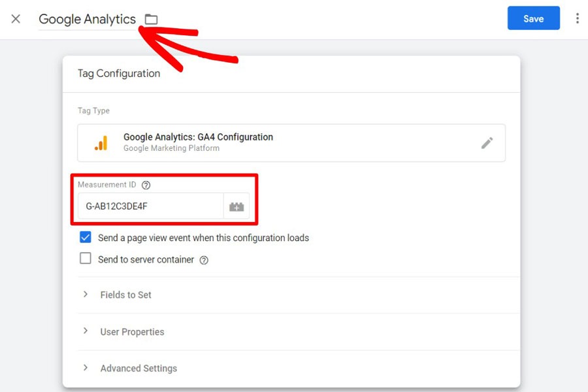Click the Send a page view event label text
The height and width of the screenshot is (392, 588).
pos(203,238)
